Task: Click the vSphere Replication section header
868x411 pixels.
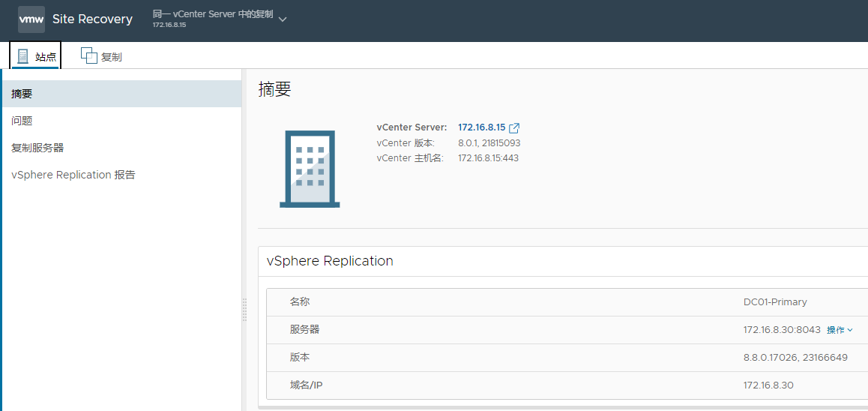Action: coord(330,261)
